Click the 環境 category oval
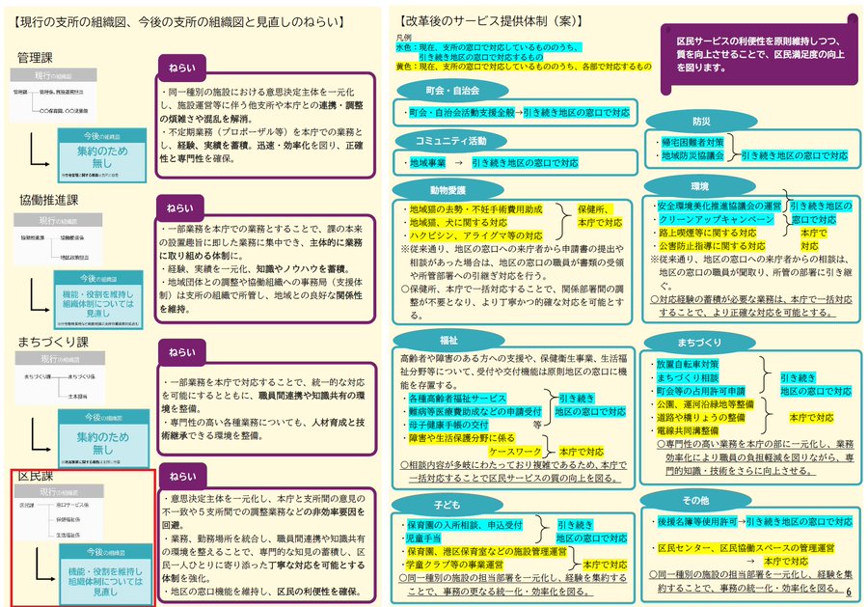Image resolution: width=868 pixels, height=607 pixels. 700,186
